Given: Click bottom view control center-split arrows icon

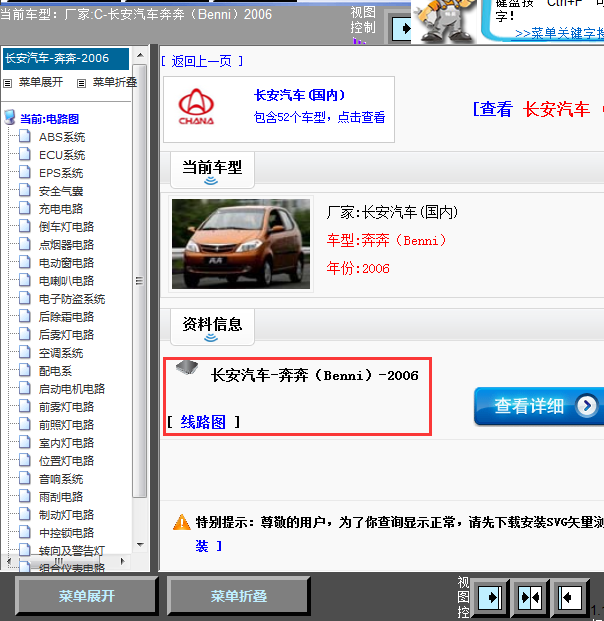Looking at the screenshot, I should click(x=530, y=597).
